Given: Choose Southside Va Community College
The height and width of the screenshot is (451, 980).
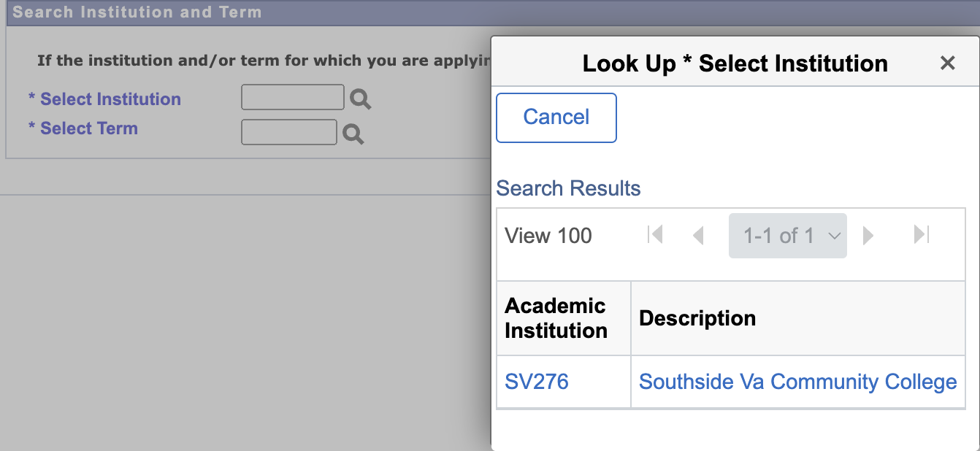Looking at the screenshot, I should pyautogui.click(x=797, y=382).
